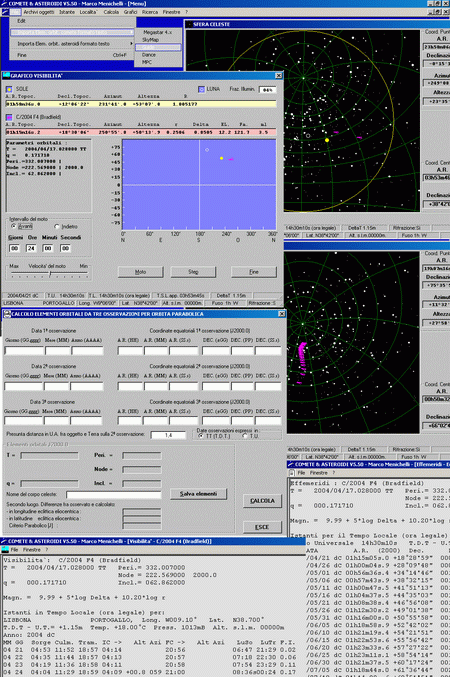Open the Localita' menu
Screen dimensions: 450x677
tap(89, 12)
